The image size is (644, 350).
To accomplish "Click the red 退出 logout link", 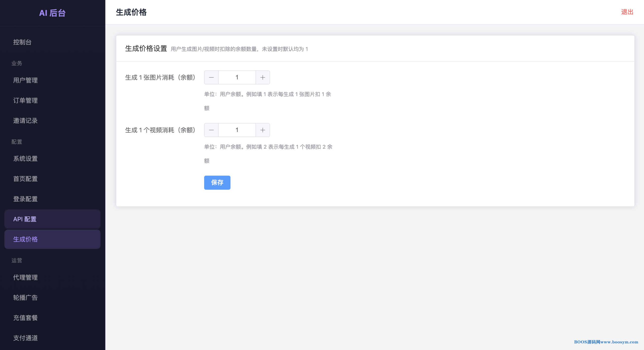I will (x=627, y=12).
